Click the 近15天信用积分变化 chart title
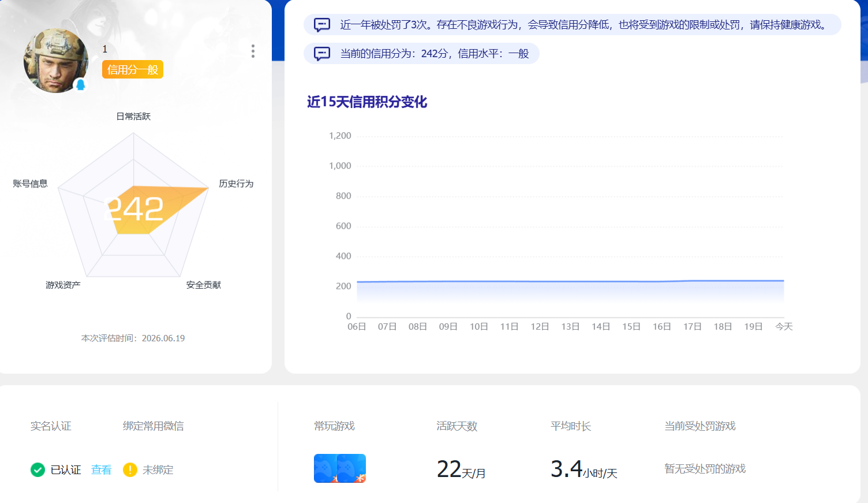The image size is (868, 503). tap(367, 102)
